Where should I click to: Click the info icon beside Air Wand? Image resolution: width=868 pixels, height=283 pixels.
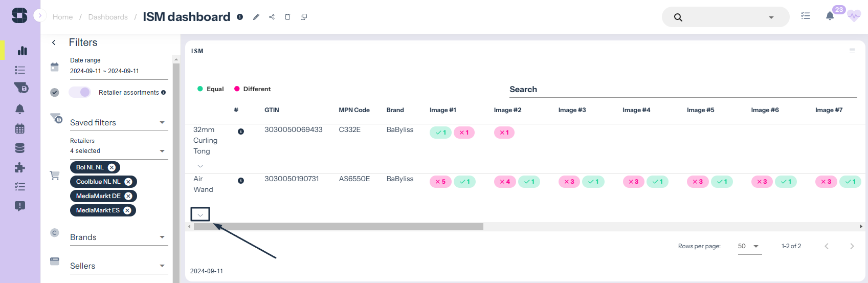coord(241,181)
